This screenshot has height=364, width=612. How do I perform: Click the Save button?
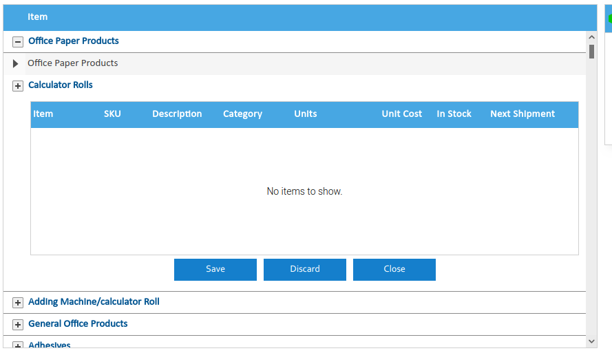coord(215,269)
